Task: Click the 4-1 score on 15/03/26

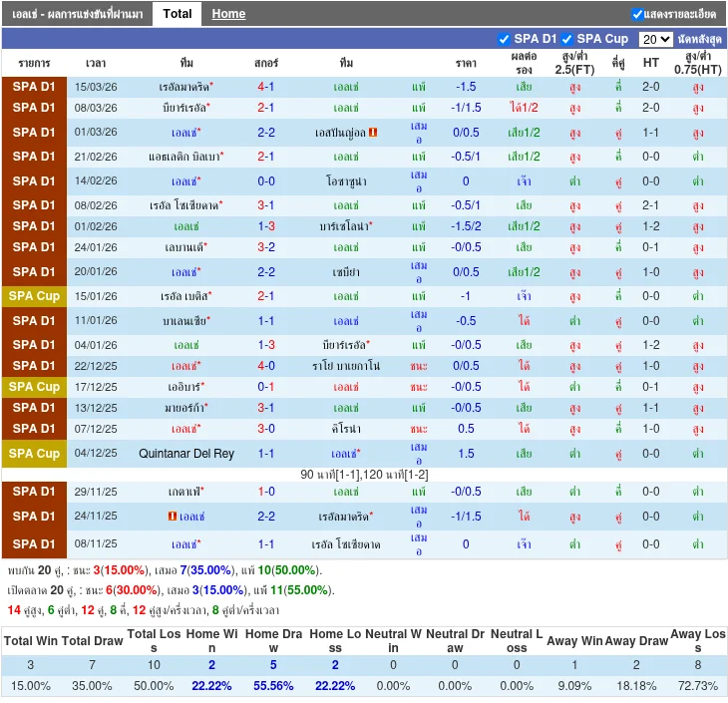Action: click(x=266, y=87)
